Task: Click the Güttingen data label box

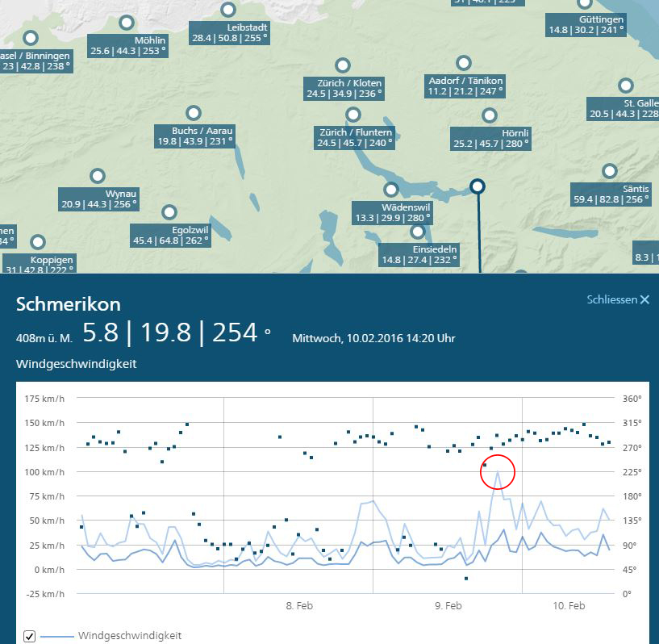Action: 586,25
